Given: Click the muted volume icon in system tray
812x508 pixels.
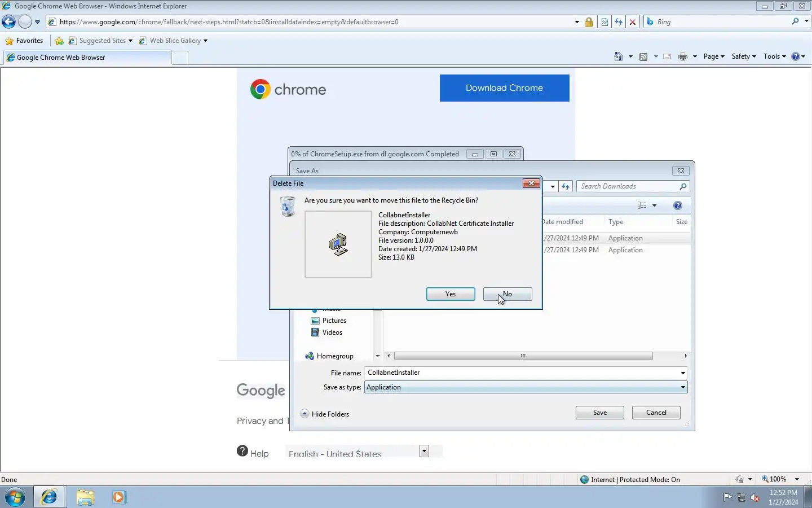Looking at the screenshot, I should coord(755,497).
